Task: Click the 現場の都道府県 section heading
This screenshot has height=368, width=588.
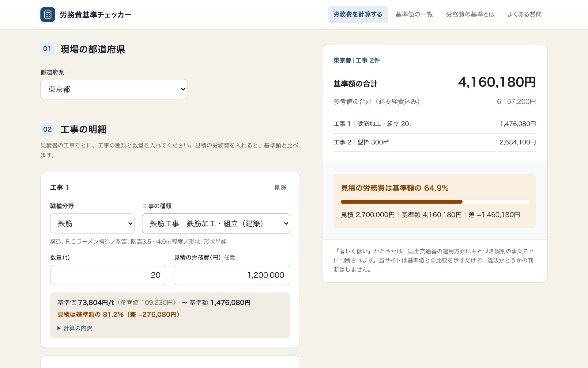Action: 93,49
